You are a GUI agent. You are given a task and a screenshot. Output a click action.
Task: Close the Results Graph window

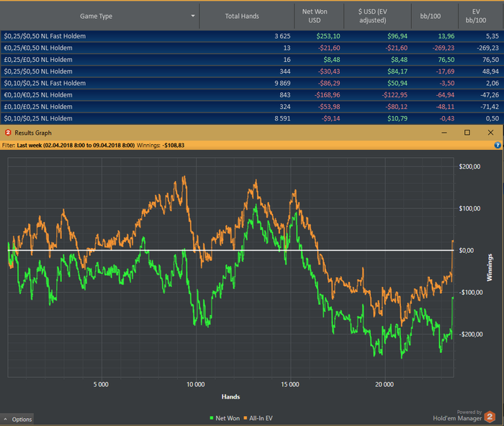[490, 133]
